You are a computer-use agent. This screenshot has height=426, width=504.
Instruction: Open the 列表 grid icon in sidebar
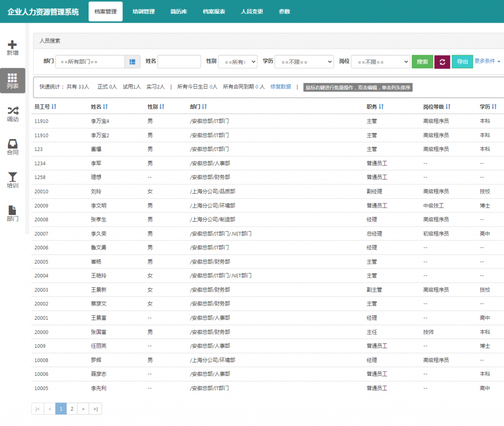coord(12,78)
